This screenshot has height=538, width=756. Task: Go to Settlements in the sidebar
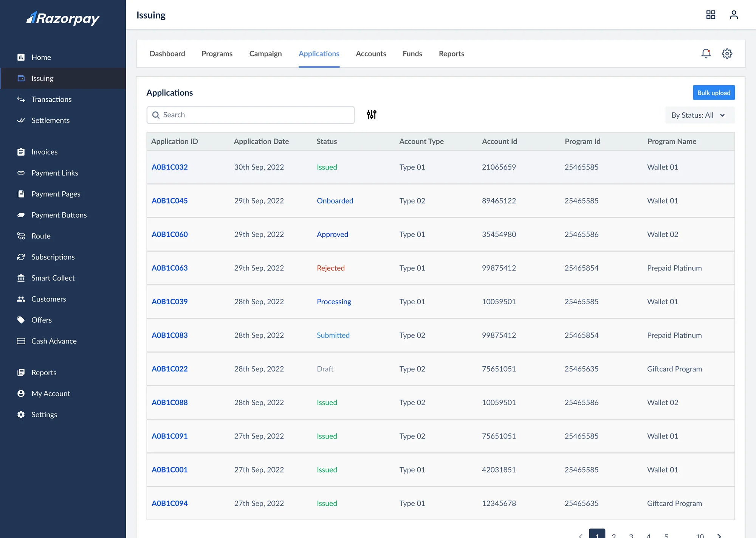tap(50, 120)
